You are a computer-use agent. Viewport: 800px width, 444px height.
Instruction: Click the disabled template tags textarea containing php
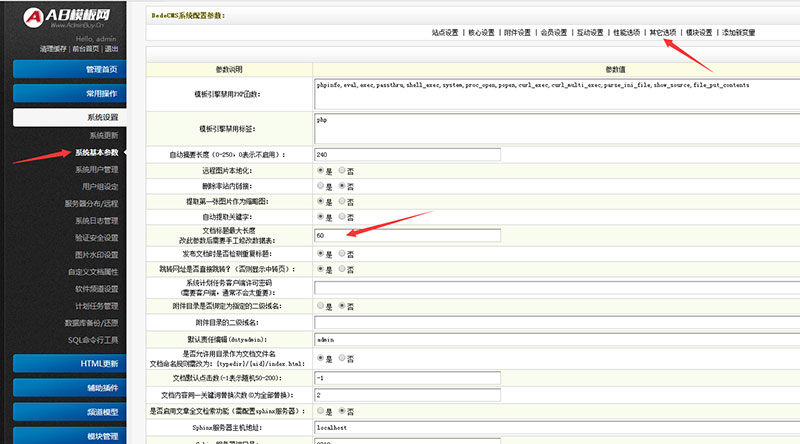tap(557, 129)
